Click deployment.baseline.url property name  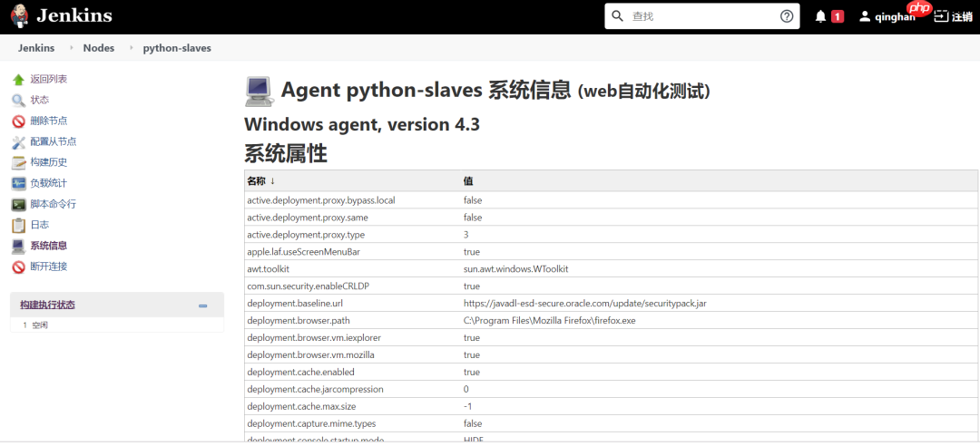[296, 304]
